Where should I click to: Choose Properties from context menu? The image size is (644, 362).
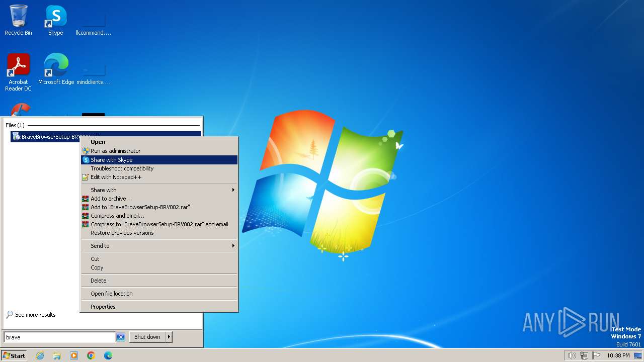(x=159, y=307)
